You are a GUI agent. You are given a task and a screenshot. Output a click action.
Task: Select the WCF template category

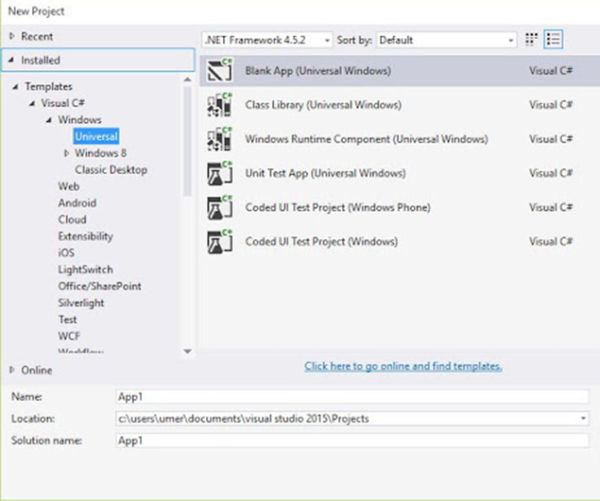[69, 336]
